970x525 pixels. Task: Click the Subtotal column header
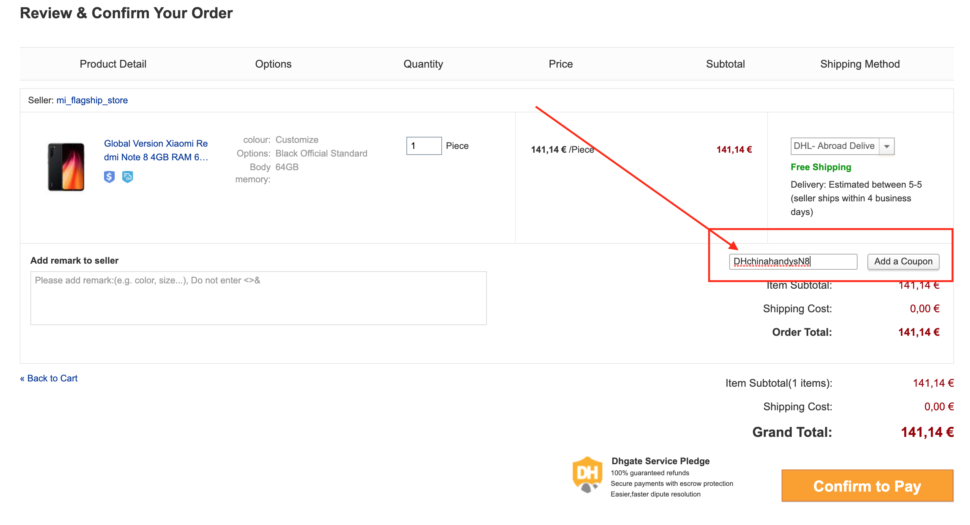tap(726, 64)
